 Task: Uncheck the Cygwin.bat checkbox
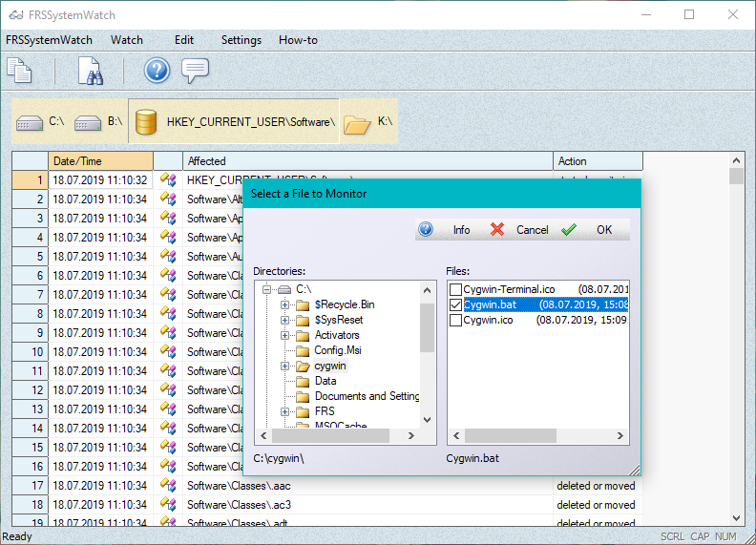pos(456,304)
